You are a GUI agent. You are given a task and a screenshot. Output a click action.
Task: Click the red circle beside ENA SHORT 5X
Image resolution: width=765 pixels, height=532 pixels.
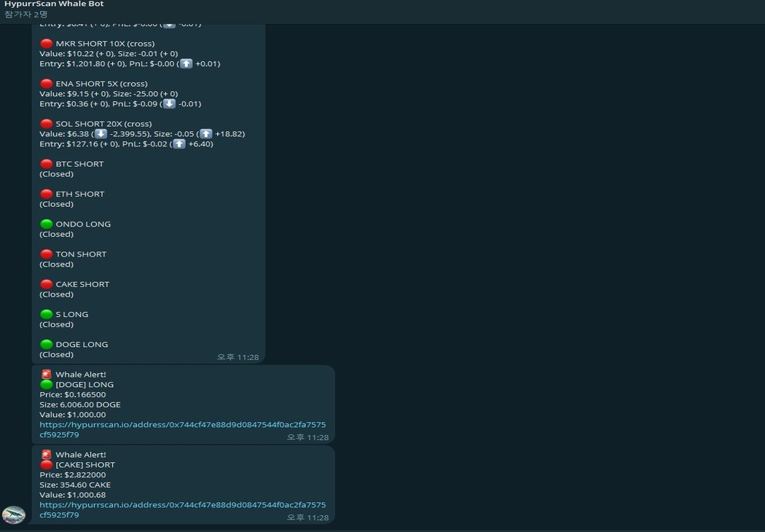(47, 84)
